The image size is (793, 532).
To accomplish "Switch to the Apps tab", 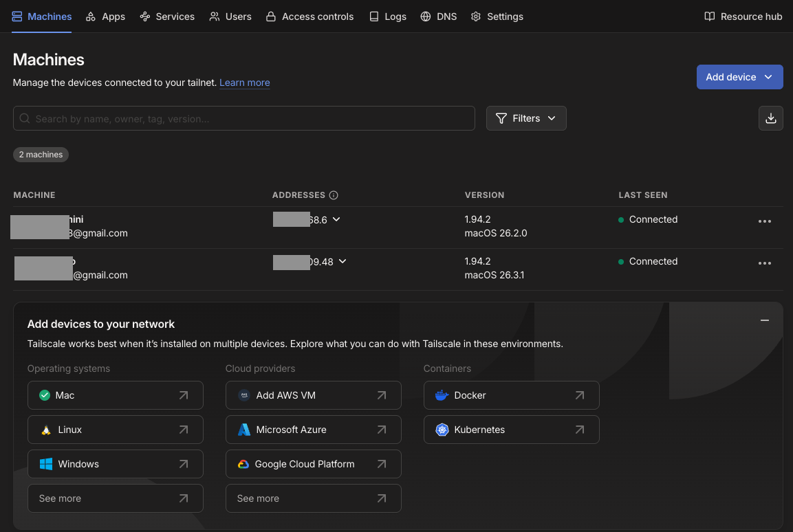I will pyautogui.click(x=105, y=16).
